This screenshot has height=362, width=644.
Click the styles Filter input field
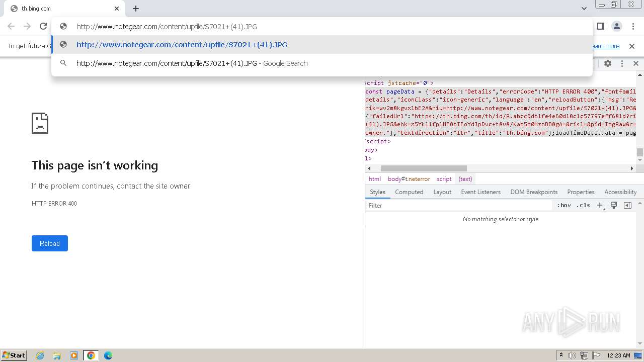coord(459,206)
